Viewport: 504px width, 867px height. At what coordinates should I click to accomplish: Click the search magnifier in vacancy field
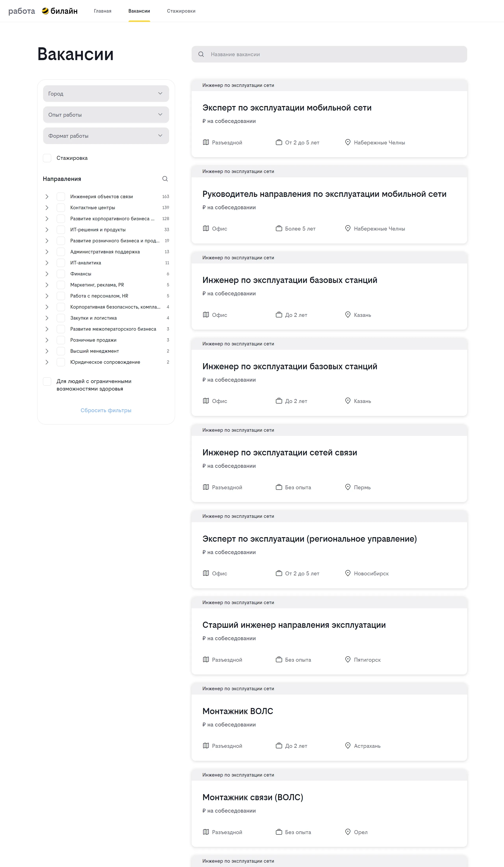(201, 54)
